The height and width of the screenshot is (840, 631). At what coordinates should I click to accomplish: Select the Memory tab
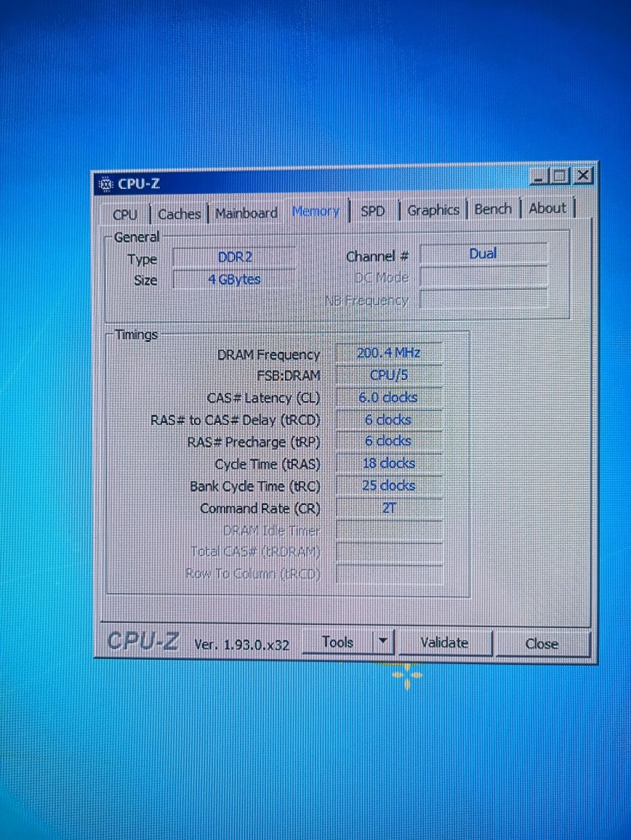pos(315,211)
